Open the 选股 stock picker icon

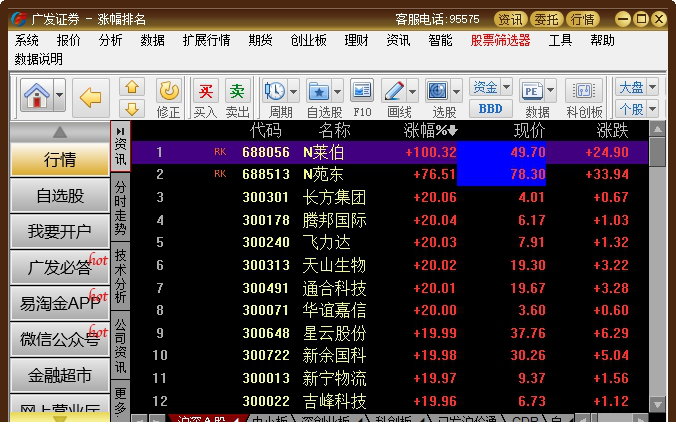point(438,91)
